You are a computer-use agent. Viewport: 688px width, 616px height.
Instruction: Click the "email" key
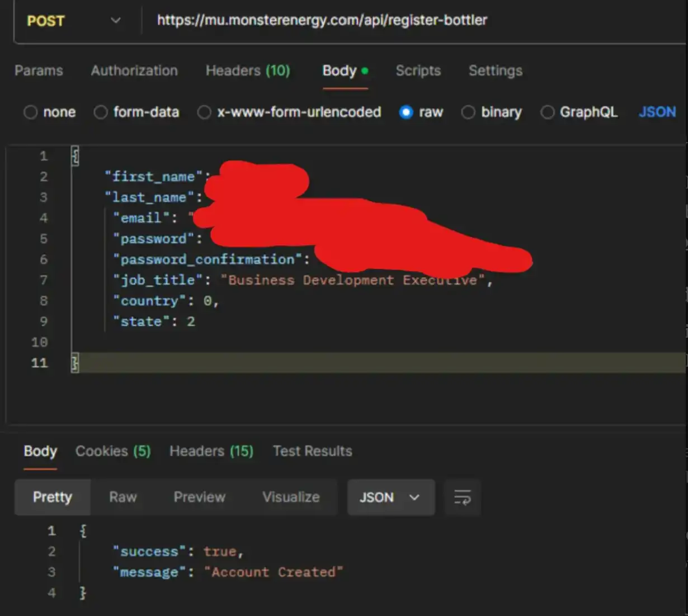141,218
